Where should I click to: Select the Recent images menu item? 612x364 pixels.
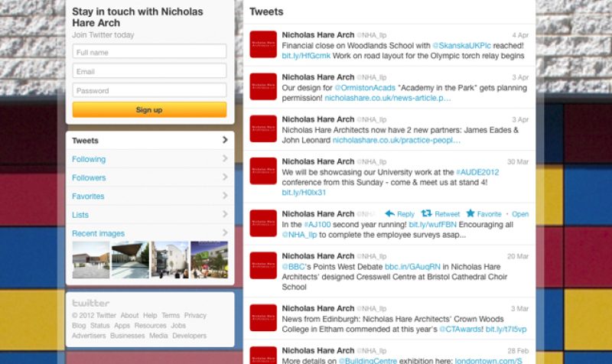[x=150, y=233]
